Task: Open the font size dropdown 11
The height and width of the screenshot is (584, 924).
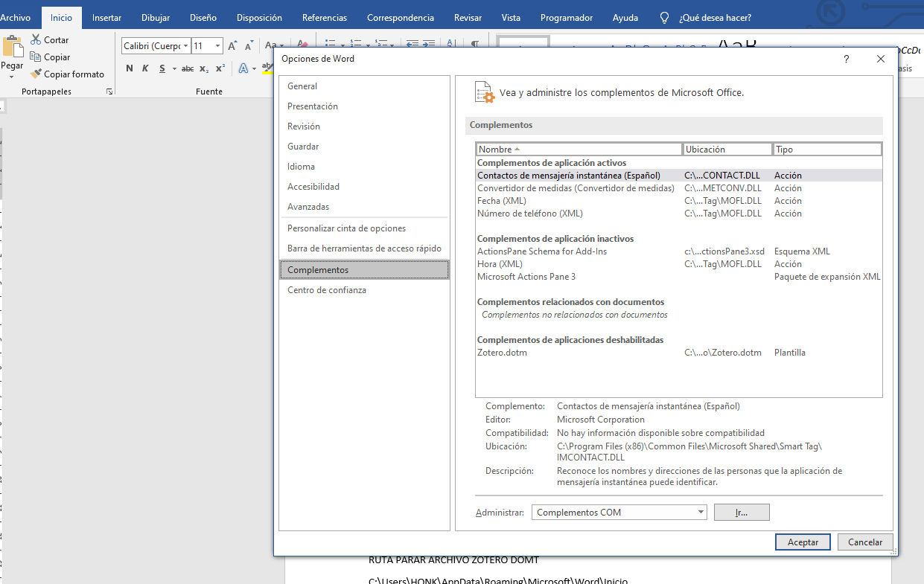Action: coord(217,46)
